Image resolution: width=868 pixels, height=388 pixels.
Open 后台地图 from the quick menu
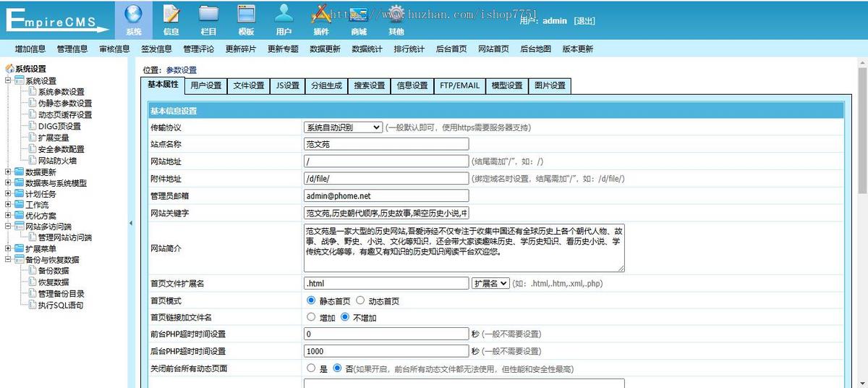pyautogui.click(x=535, y=49)
